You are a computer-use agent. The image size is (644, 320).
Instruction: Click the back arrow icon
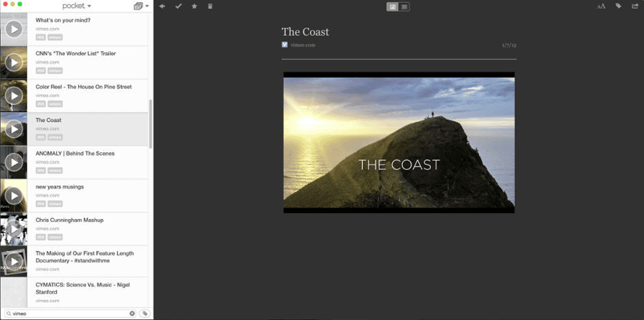coord(162,6)
